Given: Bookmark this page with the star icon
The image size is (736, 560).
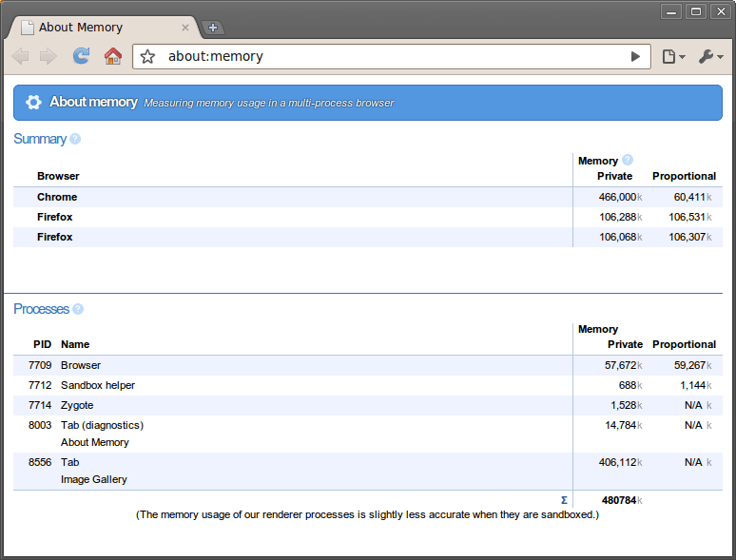Looking at the screenshot, I should pos(147,57).
